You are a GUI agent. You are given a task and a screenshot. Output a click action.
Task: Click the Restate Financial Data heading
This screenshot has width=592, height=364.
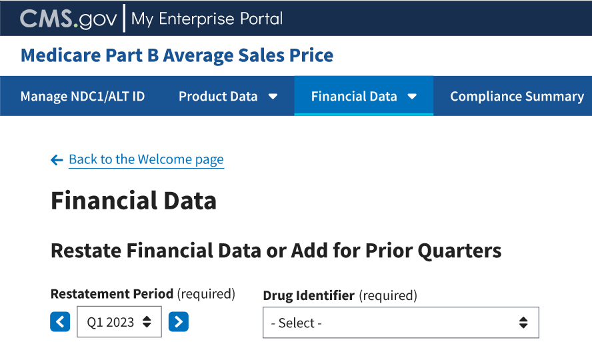point(275,251)
